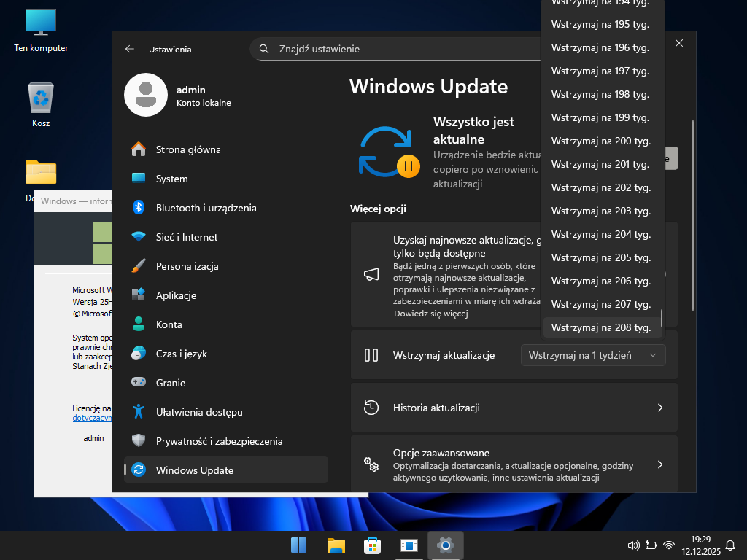Viewport: 747px width, 560px height.
Task: Go to Personalizacja settings
Action: point(187,266)
